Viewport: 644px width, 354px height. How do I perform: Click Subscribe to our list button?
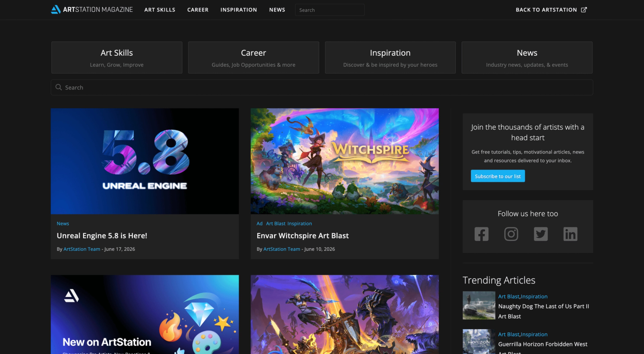[498, 176]
